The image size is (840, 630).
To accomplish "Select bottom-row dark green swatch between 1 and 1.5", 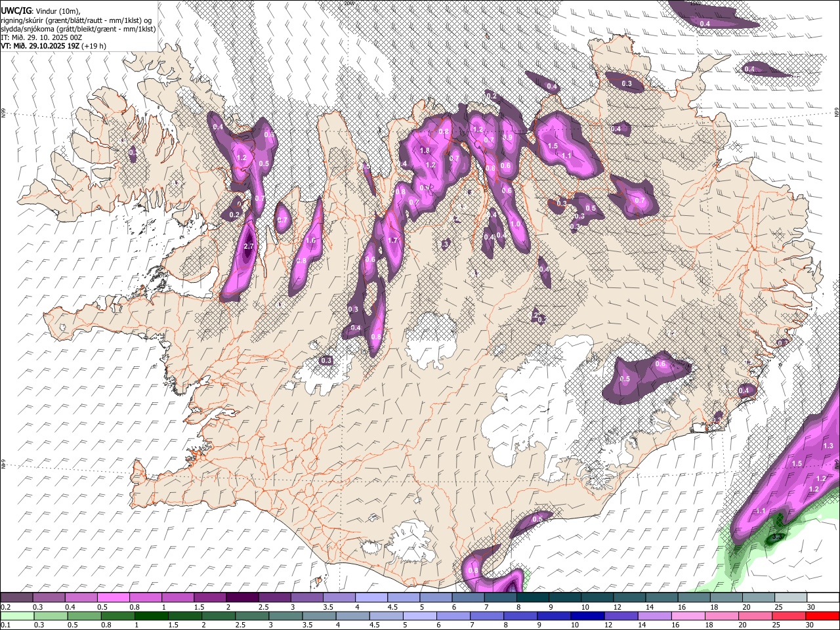I will coord(150,616).
